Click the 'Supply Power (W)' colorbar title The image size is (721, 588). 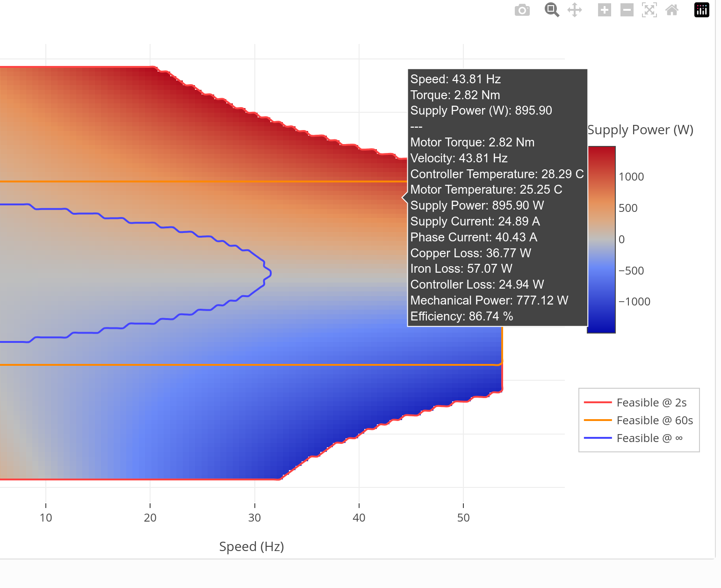click(640, 130)
